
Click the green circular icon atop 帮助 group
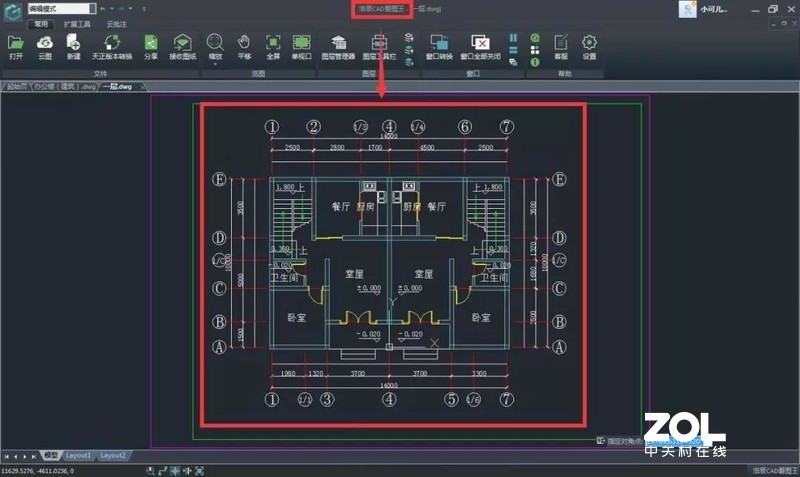point(535,38)
